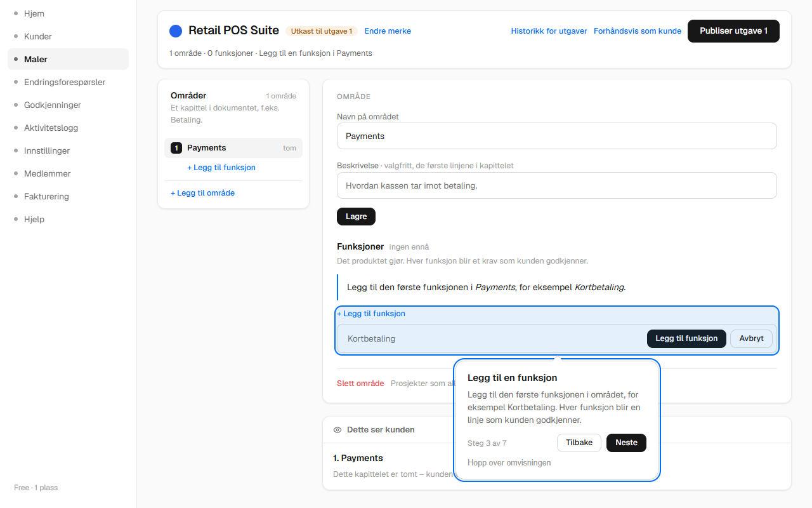This screenshot has height=508, width=812.
Task: Open Endringsforespørsler in the sidebar
Action: 69,82
